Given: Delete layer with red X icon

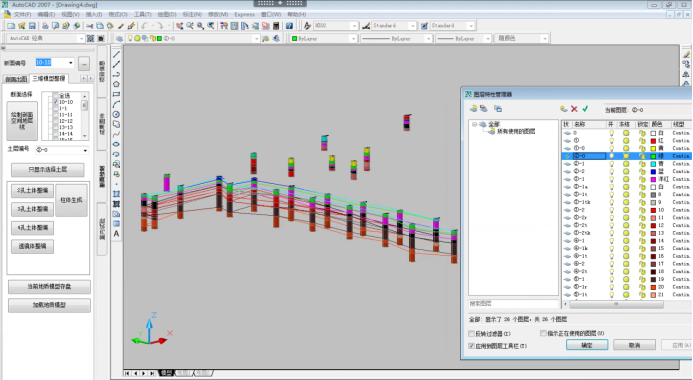Looking at the screenshot, I should [574, 109].
